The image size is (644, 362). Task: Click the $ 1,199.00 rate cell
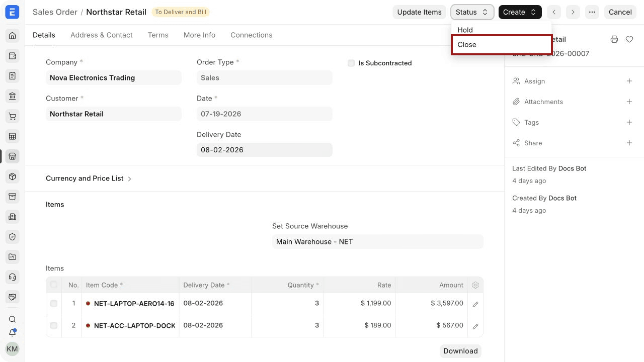pyautogui.click(x=360, y=304)
